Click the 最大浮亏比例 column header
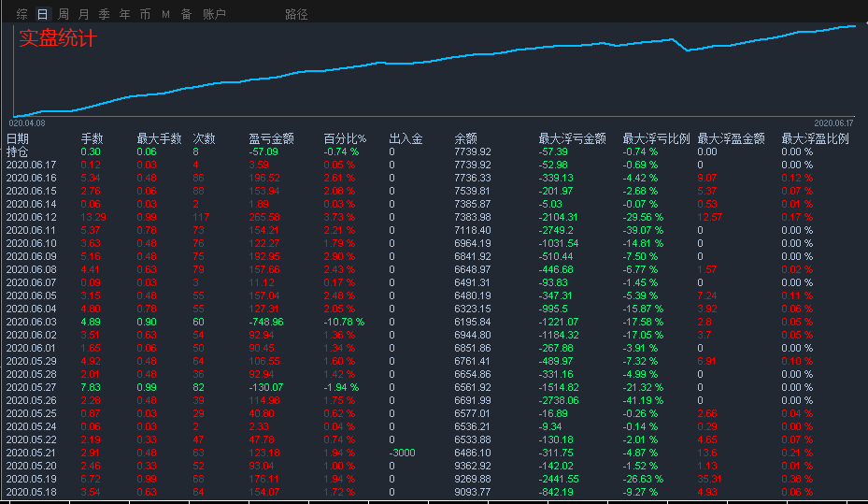 (656, 138)
